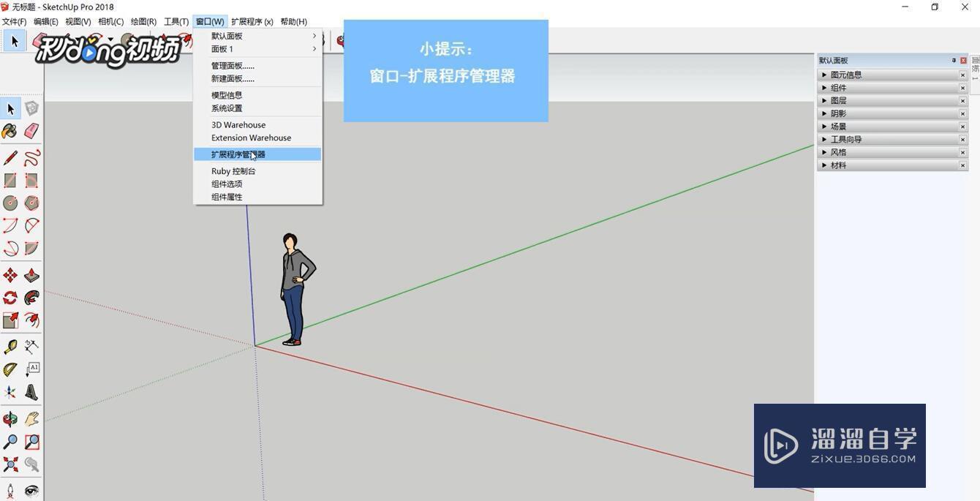Open the 扩展程序 (x) menu
The height and width of the screenshot is (501, 980).
(252, 22)
